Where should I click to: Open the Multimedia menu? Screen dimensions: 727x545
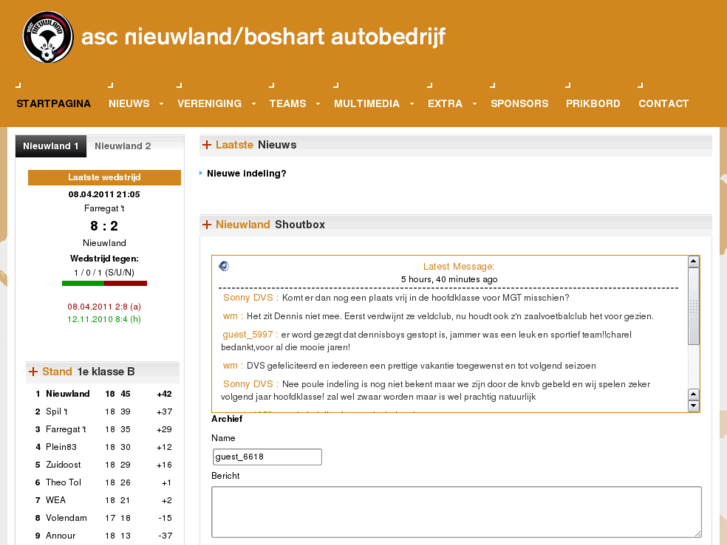coord(367,103)
